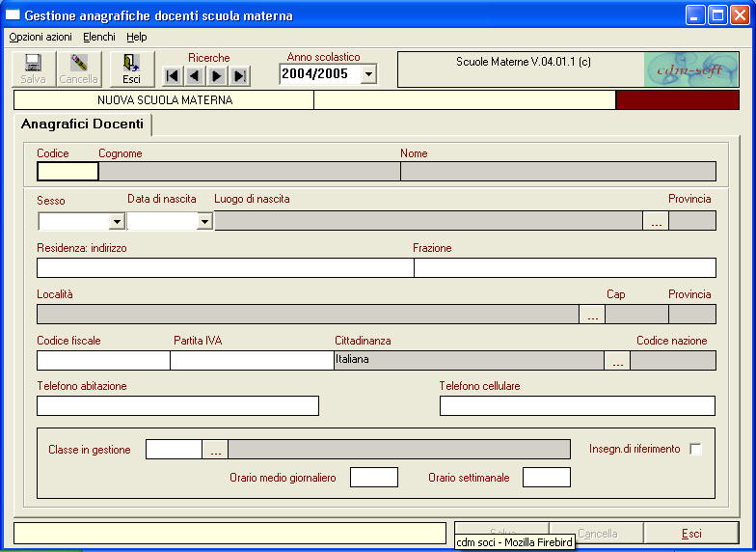
Task: Click the window title bar system icon
Action: click(13, 15)
